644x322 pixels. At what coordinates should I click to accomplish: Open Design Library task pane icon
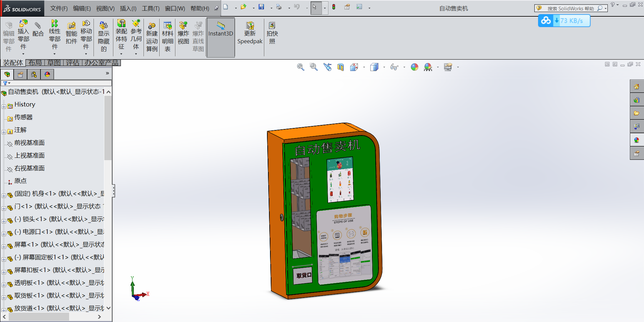click(x=637, y=100)
